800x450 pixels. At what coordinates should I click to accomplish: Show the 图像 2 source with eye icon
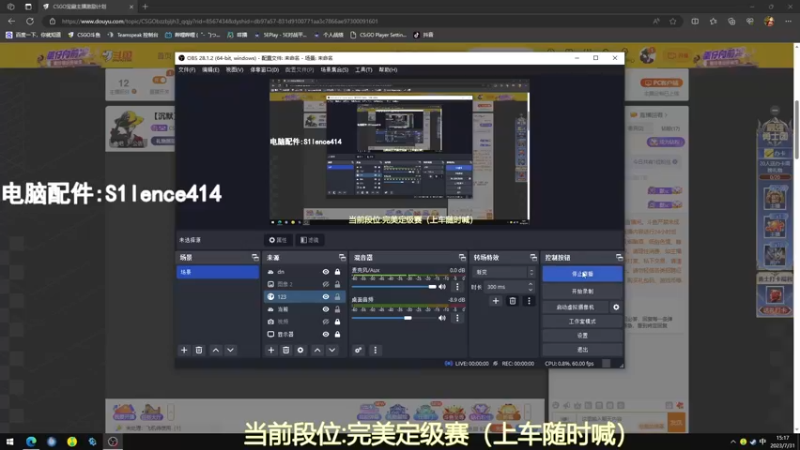click(326, 284)
